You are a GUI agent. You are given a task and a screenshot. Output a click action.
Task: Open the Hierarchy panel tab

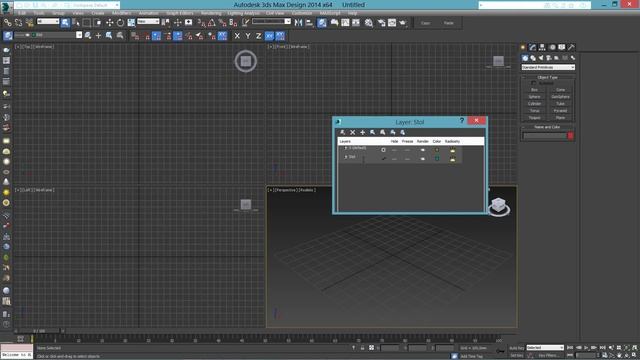[542, 47]
